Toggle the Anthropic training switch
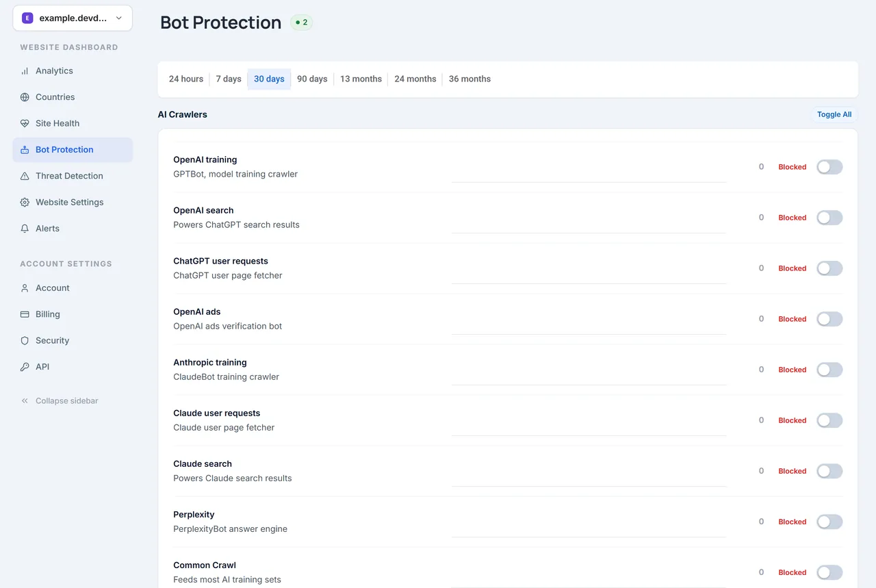Viewport: 876px width, 588px height. (x=829, y=370)
